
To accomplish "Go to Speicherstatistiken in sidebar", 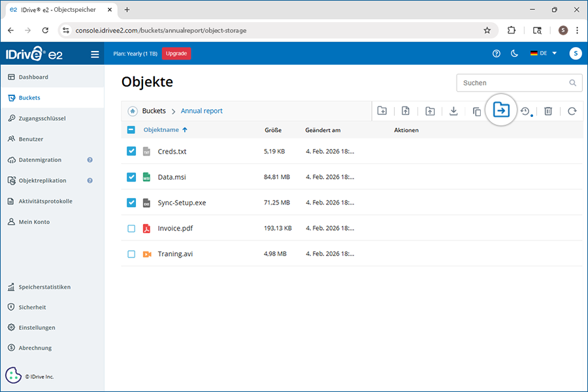I will [x=44, y=287].
